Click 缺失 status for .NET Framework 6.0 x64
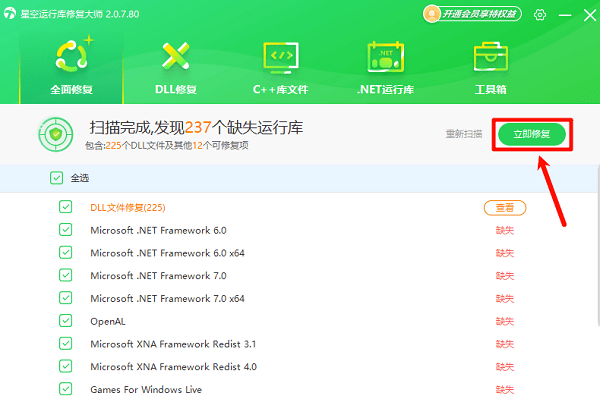Viewport: 600px width, 399px height. pos(505,253)
